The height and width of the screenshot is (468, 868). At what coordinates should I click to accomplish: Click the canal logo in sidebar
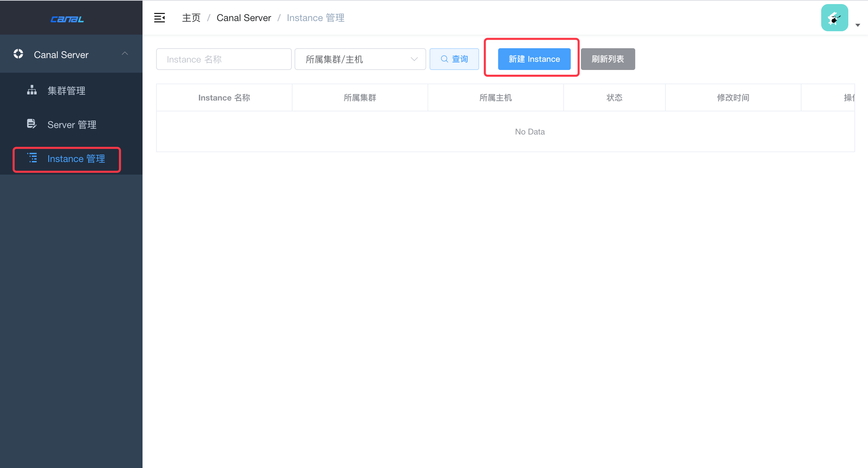pyautogui.click(x=67, y=19)
